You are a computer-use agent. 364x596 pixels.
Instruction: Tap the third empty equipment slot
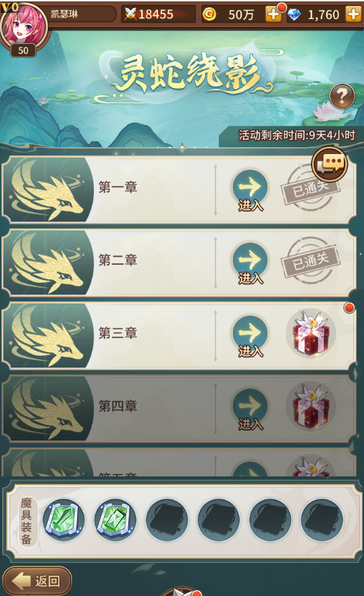point(269,520)
